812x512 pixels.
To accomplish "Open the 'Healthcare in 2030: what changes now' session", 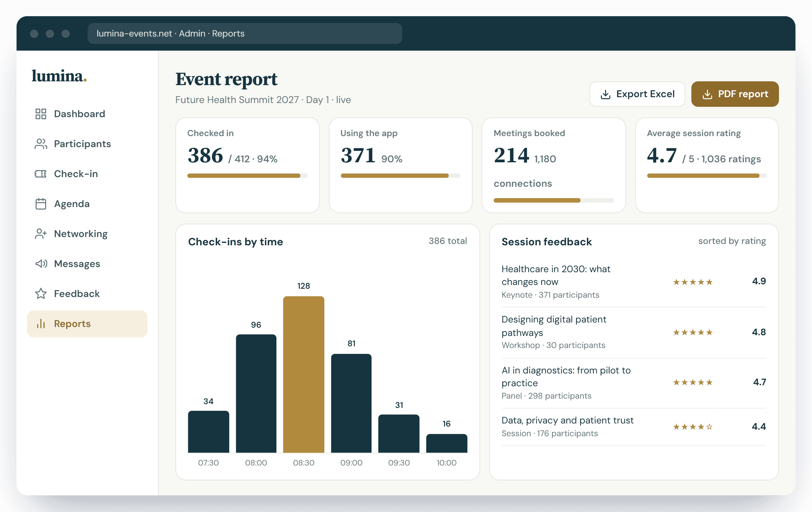I will click(x=634, y=282).
